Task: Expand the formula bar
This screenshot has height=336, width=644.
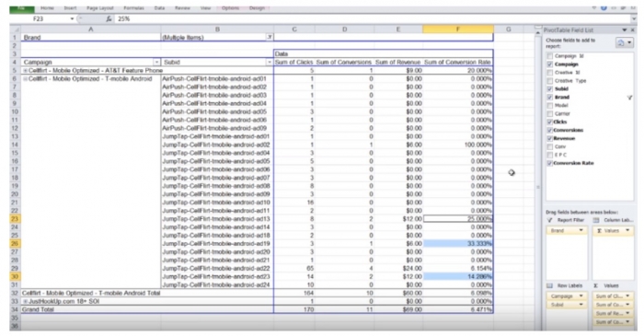Action: [634, 19]
